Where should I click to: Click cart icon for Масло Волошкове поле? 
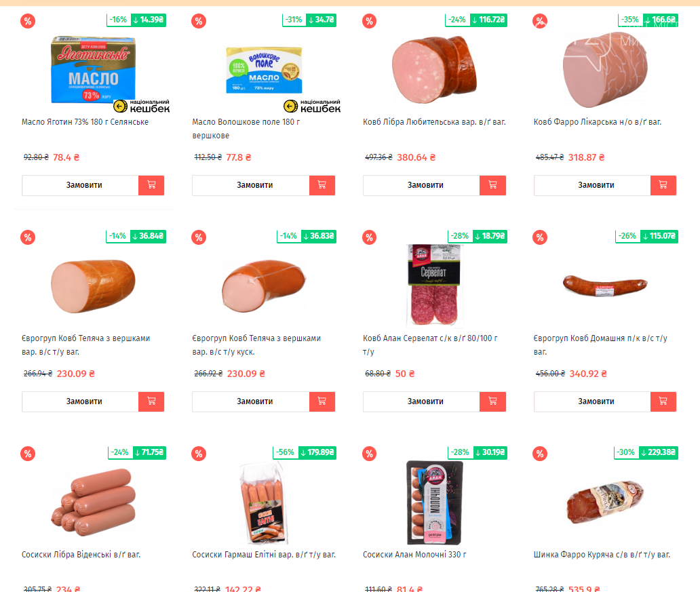click(322, 185)
